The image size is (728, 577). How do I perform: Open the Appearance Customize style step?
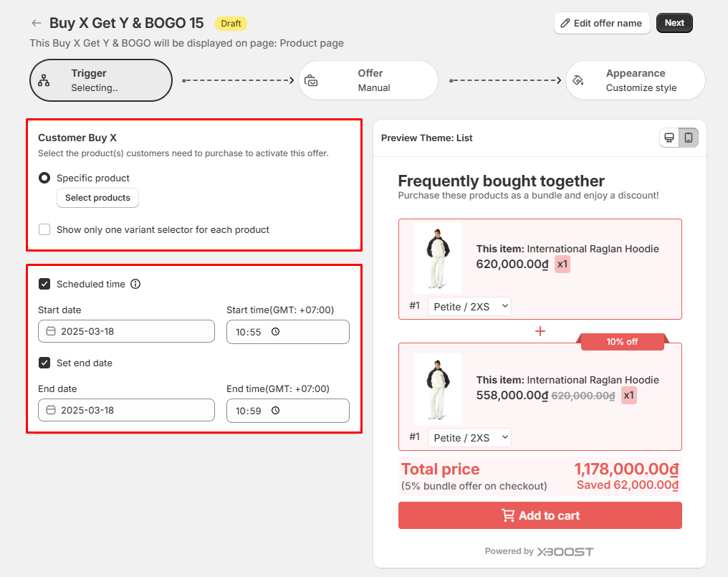click(x=635, y=80)
